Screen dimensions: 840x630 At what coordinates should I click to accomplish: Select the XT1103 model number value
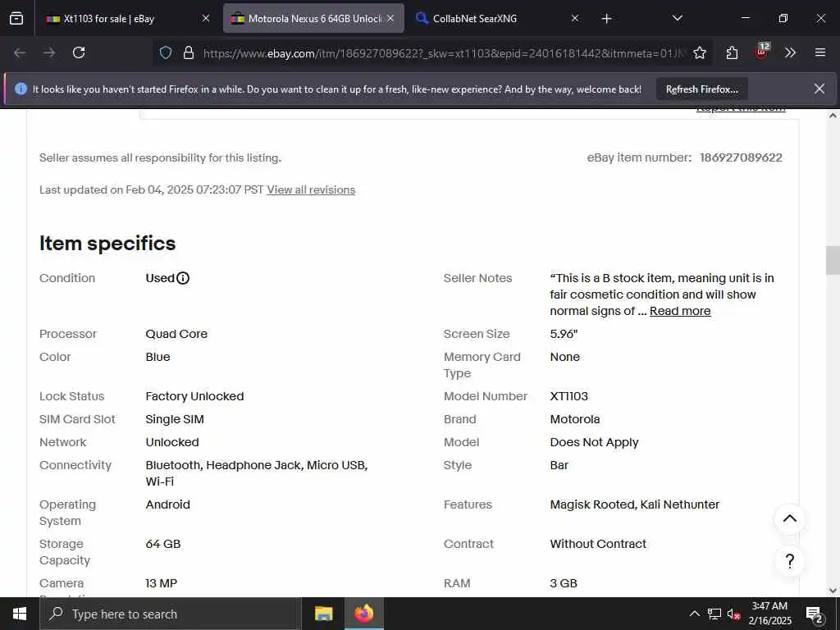click(x=569, y=396)
